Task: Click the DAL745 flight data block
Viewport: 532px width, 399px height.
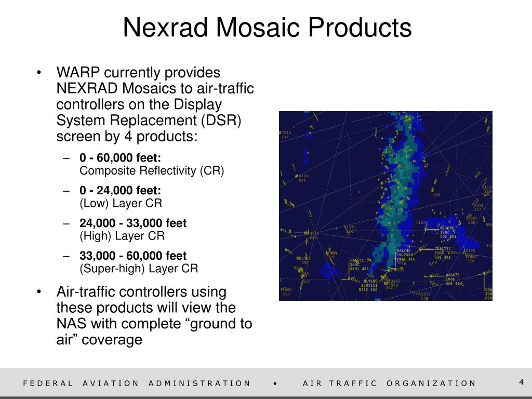Action: [x=405, y=255]
